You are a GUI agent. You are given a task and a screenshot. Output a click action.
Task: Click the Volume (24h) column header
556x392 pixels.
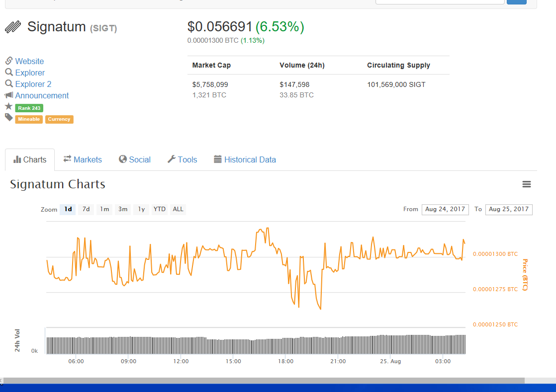(x=302, y=65)
